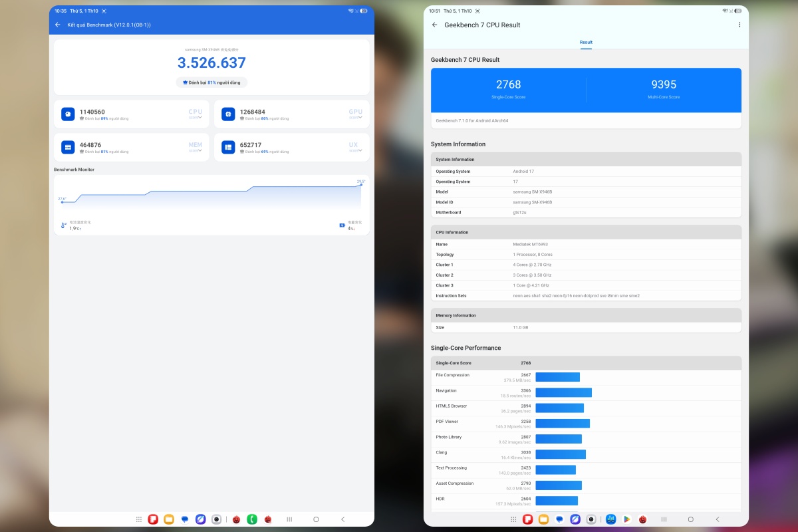
Task: Tap the "Đánh bại 81% người dùng" badge
Action: [x=211, y=82]
